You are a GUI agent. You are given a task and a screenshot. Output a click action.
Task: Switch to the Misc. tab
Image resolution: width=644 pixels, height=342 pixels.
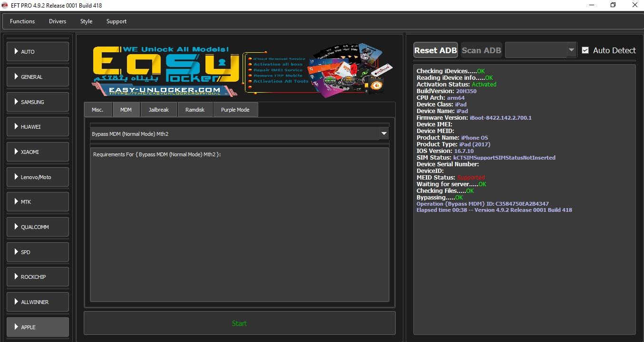click(x=98, y=110)
